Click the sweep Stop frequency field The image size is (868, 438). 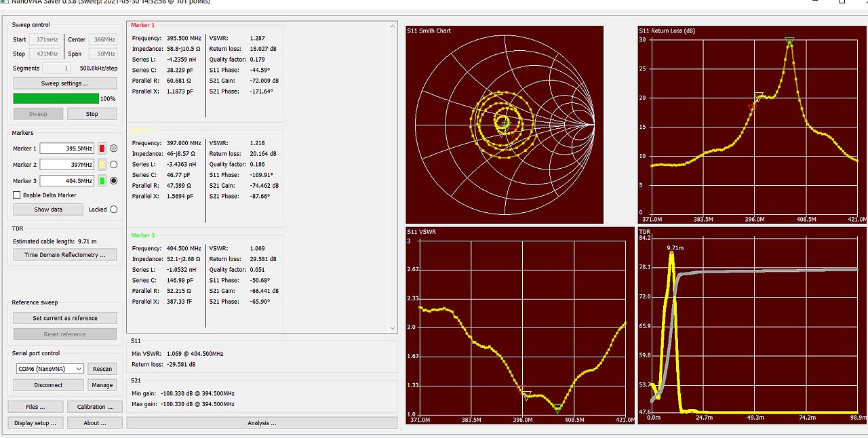pyautogui.click(x=45, y=54)
